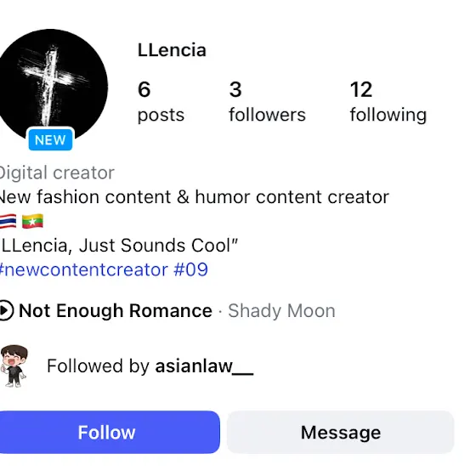Open the #09 hashtag link

(190, 269)
